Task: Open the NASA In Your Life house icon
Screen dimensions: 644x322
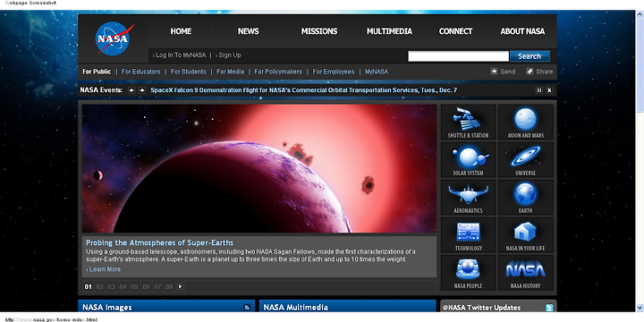Action: [x=525, y=235]
